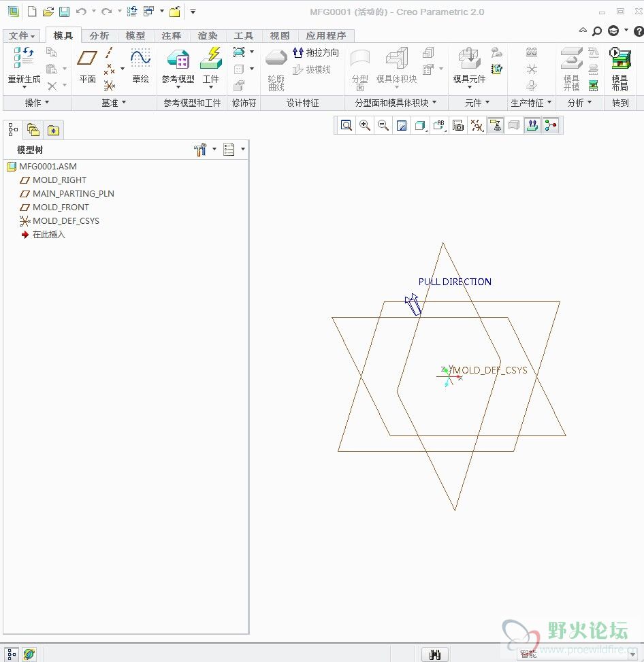Click the Open file folder icon

[48, 12]
